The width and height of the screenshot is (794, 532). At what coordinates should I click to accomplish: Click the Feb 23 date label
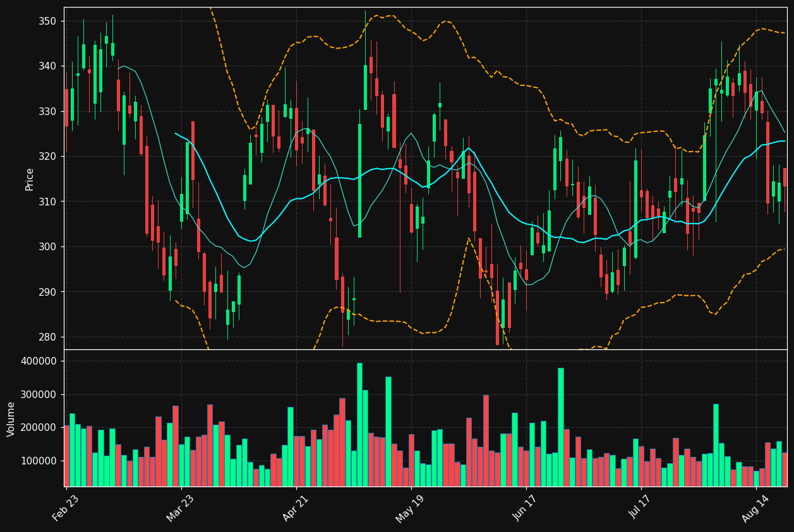click(x=66, y=507)
